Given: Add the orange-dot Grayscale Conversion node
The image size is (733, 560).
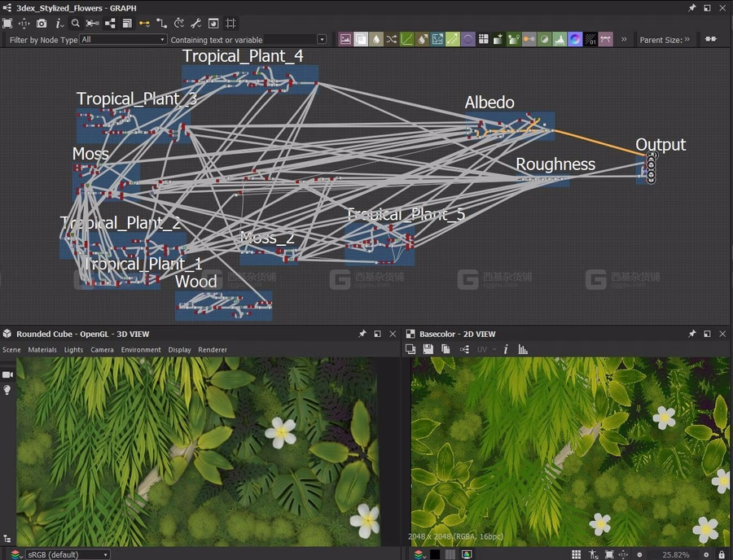Looking at the screenshot, I should (x=529, y=39).
